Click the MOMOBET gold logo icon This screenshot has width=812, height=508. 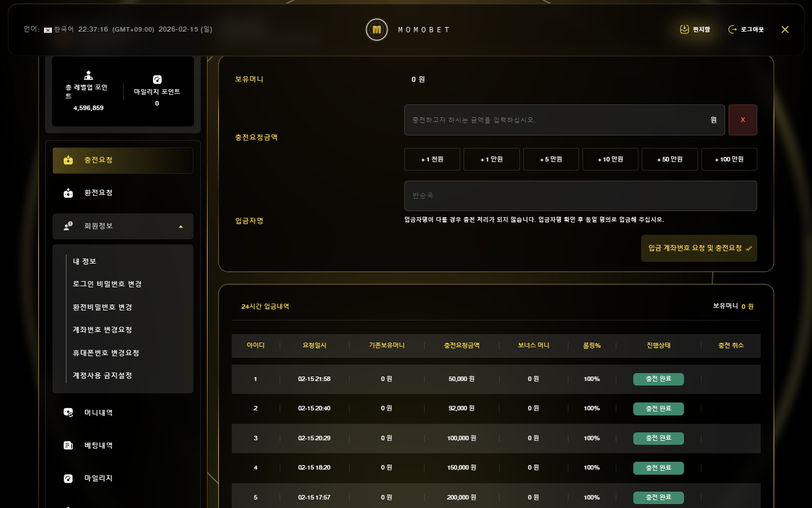point(377,30)
